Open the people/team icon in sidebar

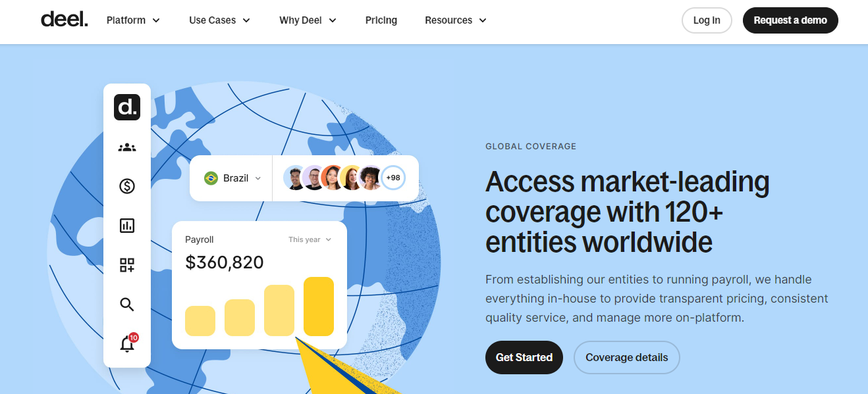click(127, 147)
